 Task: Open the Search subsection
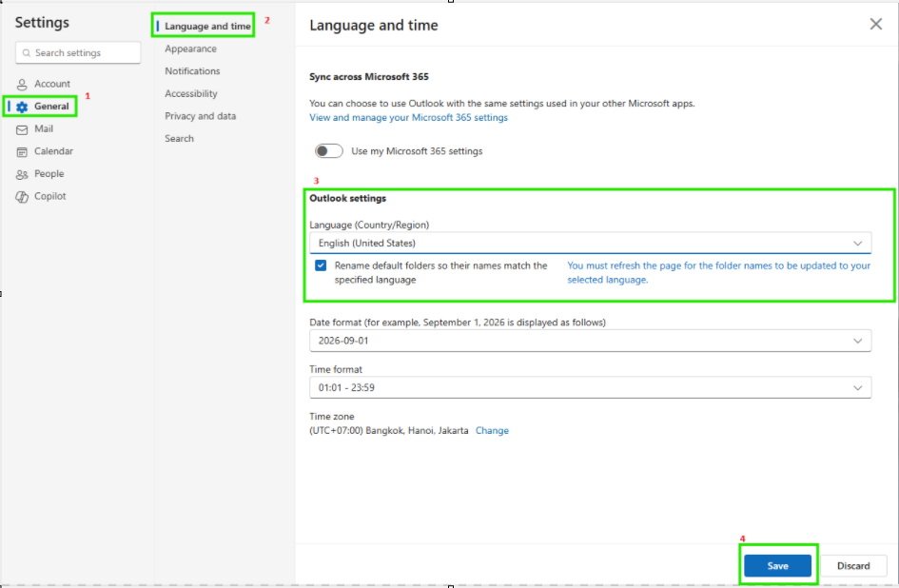pos(180,138)
